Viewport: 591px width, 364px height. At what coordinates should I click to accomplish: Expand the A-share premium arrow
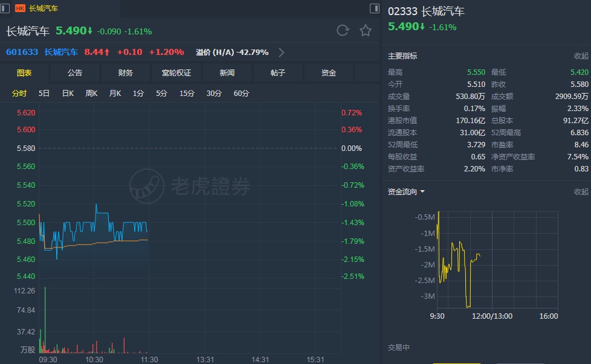(281, 52)
